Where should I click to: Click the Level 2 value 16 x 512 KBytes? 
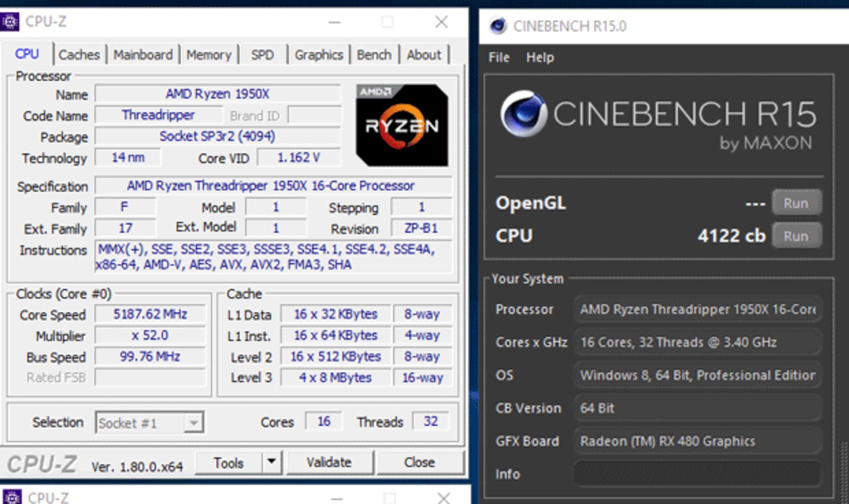click(x=336, y=356)
